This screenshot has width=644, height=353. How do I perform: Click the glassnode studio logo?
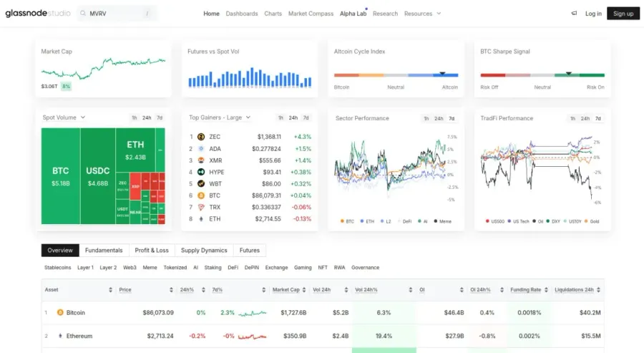[x=38, y=13]
